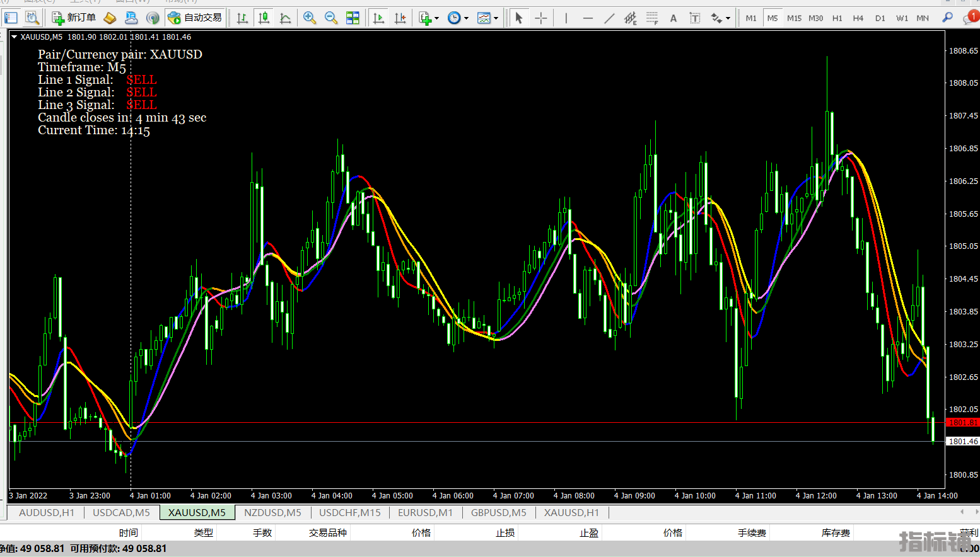
Task: Expand the indicators dropdown arrow
Action: click(x=436, y=18)
